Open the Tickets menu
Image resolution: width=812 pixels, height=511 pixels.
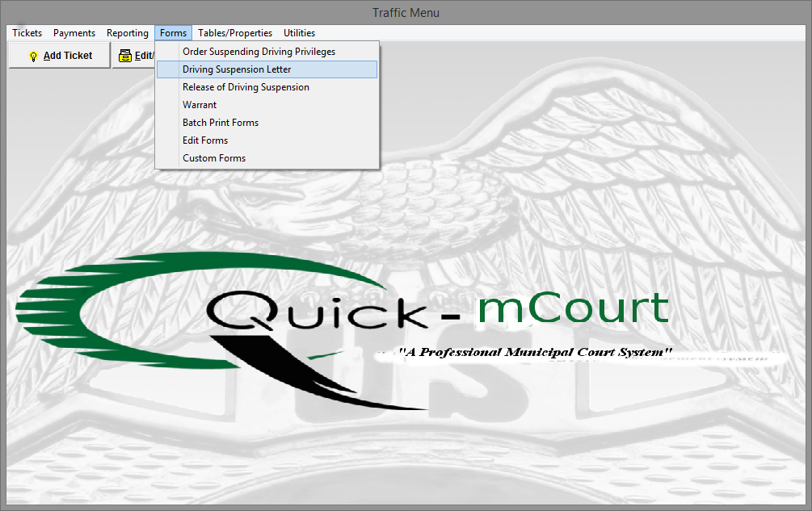coord(27,33)
